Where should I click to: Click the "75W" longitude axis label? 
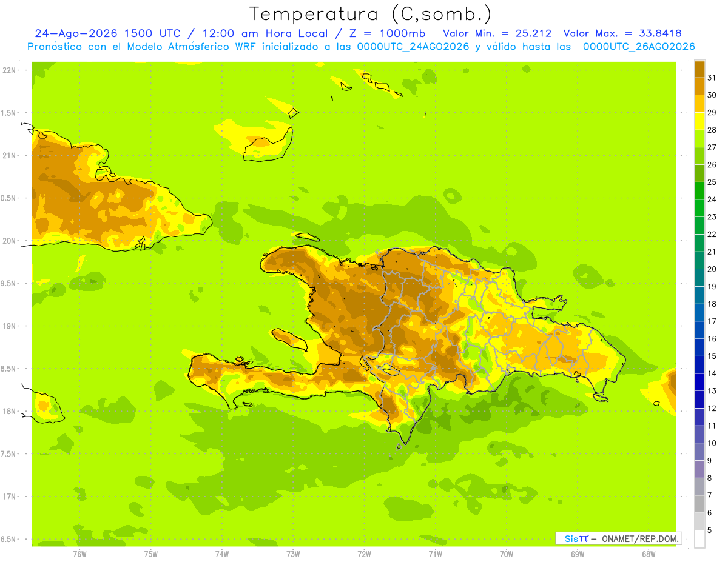[x=151, y=554]
